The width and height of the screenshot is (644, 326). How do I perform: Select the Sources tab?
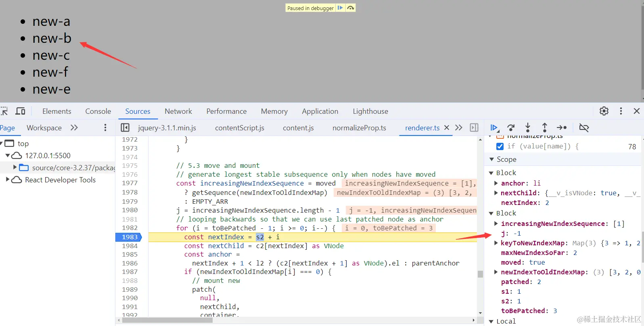coord(138,111)
